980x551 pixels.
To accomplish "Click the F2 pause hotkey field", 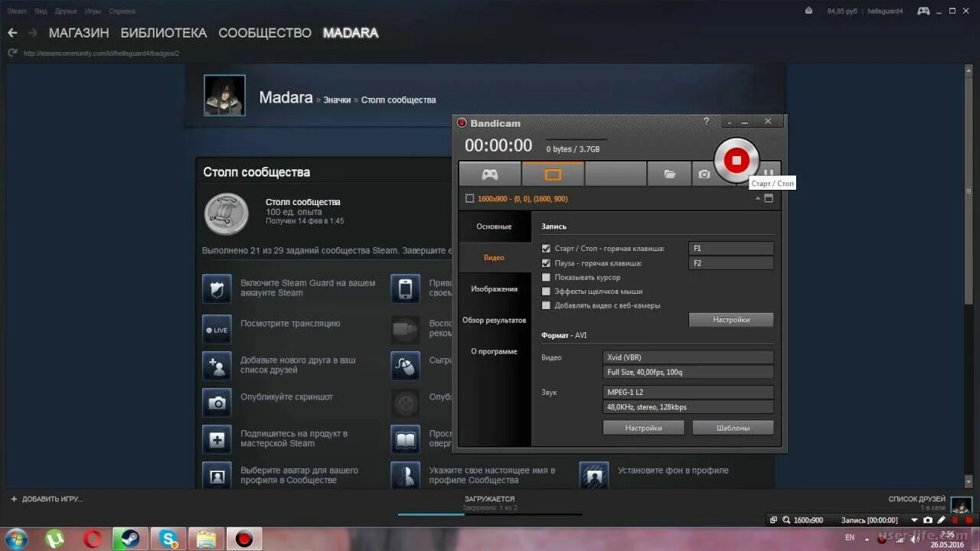I will pos(731,263).
